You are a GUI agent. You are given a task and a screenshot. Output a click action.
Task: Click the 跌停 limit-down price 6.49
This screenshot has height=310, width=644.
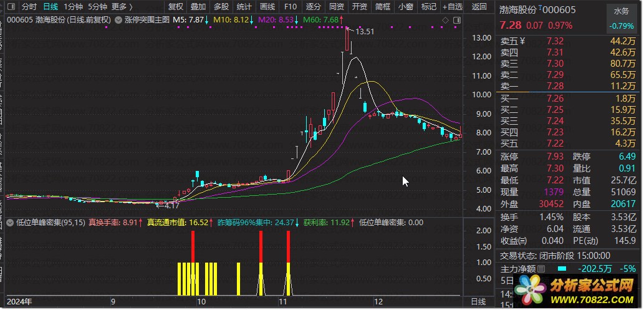click(627, 157)
